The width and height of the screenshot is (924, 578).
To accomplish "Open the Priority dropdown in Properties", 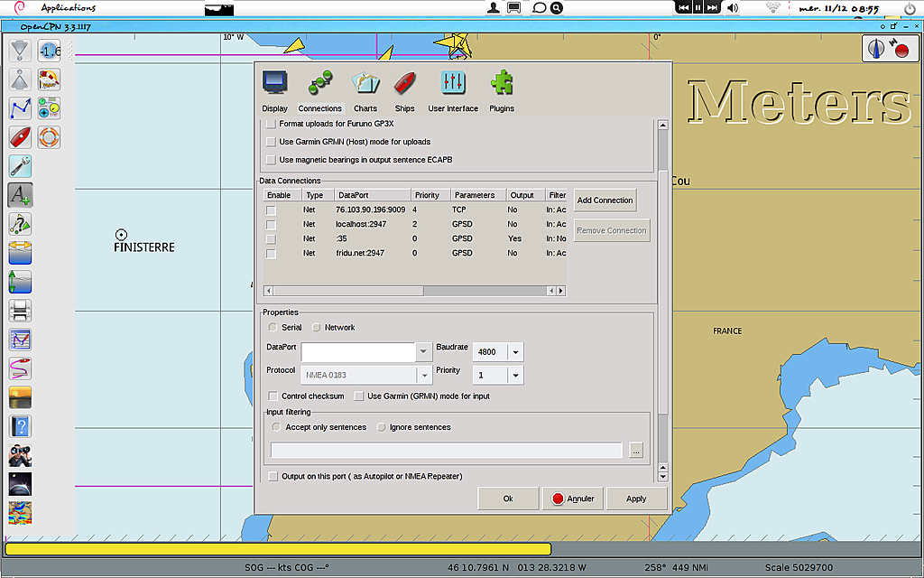I will point(515,375).
